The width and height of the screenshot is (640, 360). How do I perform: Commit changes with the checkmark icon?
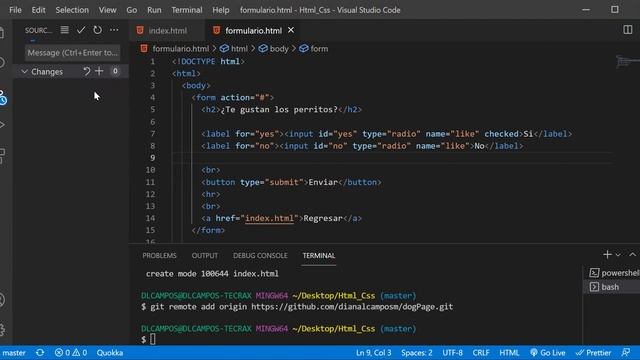[x=81, y=30]
